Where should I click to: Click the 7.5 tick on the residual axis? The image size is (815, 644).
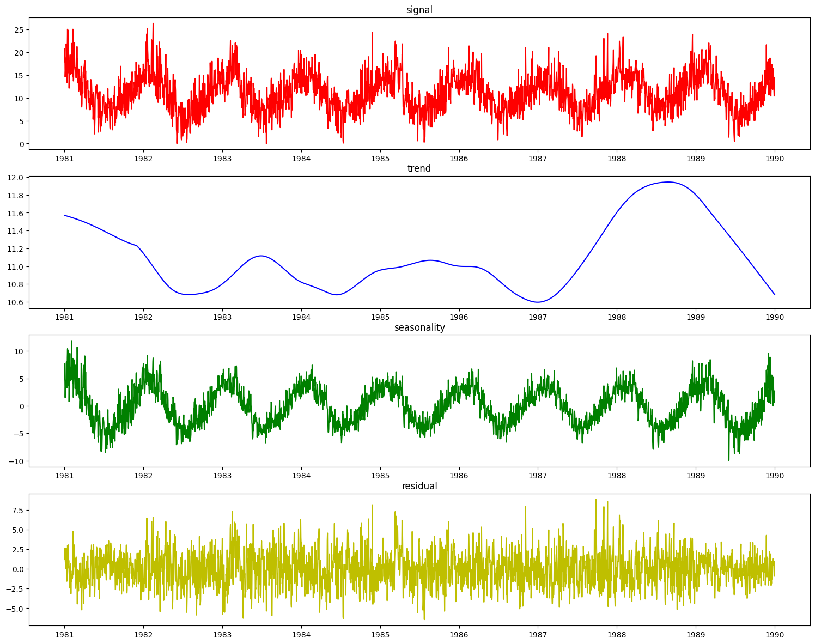[x=19, y=511]
